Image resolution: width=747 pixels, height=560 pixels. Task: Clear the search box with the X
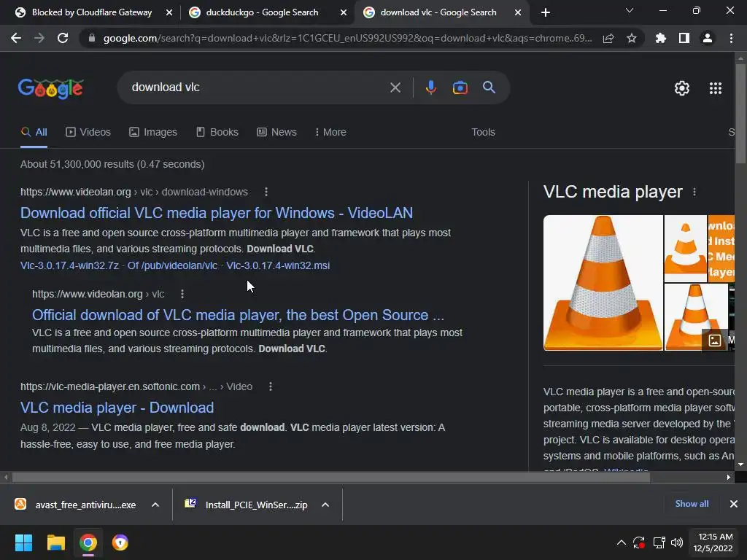click(x=395, y=87)
